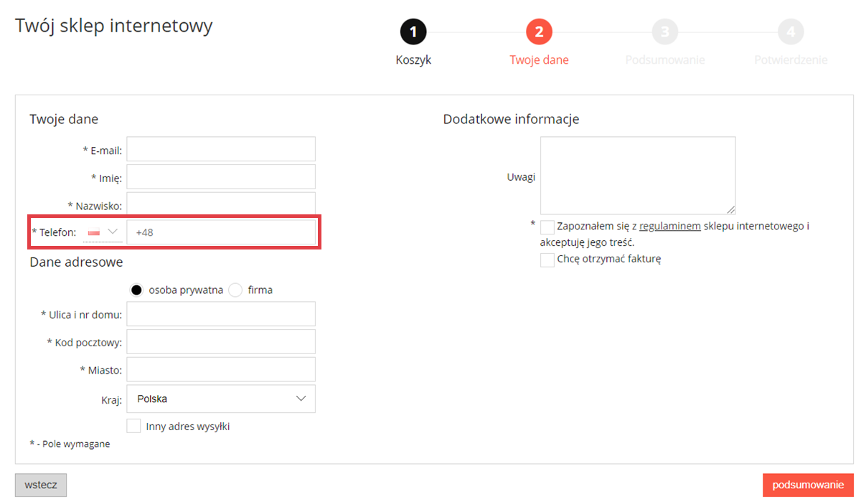Click into the Imię field
861x504 pixels.
coord(221,176)
